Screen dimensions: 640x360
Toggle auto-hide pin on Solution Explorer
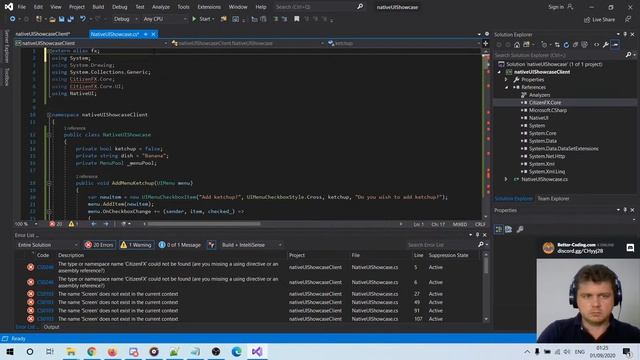[625, 34]
